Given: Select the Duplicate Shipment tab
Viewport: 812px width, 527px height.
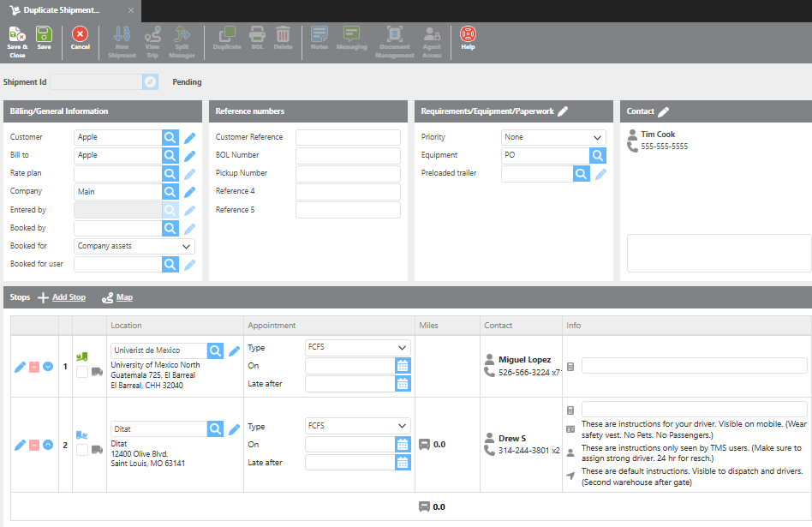Looking at the screenshot, I should tap(60, 10).
